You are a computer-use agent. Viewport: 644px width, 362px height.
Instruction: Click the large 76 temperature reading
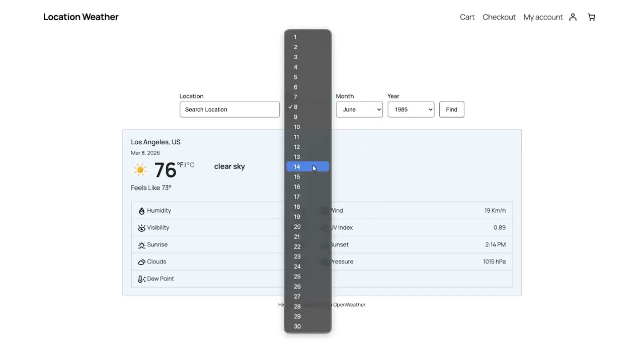(165, 170)
